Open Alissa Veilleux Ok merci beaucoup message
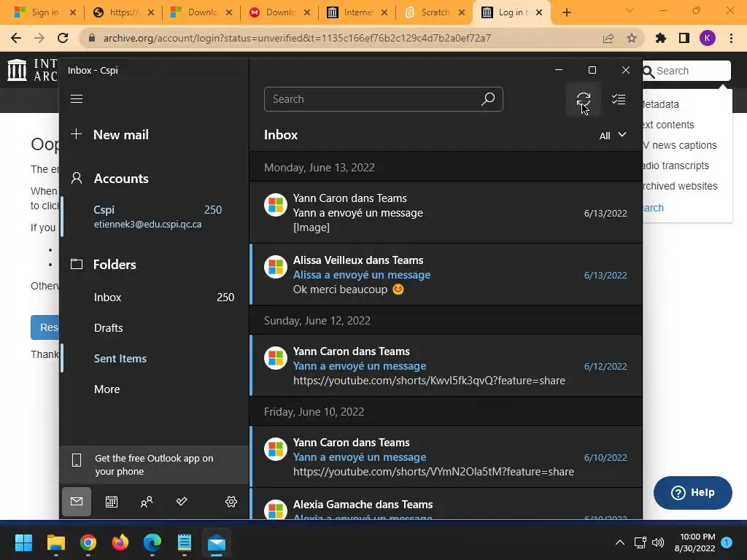This screenshot has width=747, height=560. tap(446, 274)
